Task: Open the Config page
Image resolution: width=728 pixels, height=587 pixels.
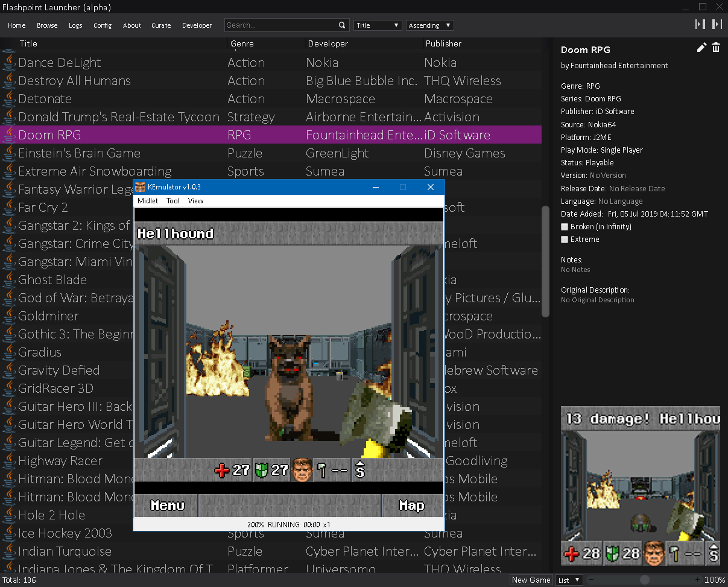Action: 103,25
